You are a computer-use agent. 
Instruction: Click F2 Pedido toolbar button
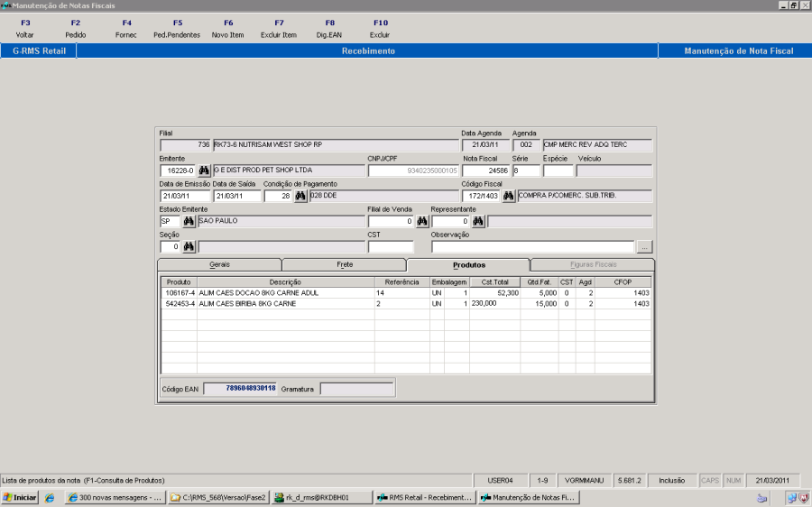76,29
